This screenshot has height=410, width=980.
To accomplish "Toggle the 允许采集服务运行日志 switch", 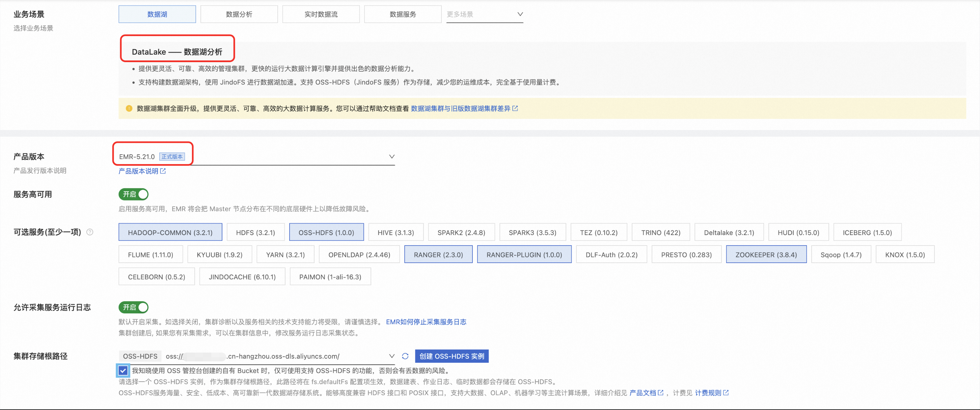I will tap(134, 307).
